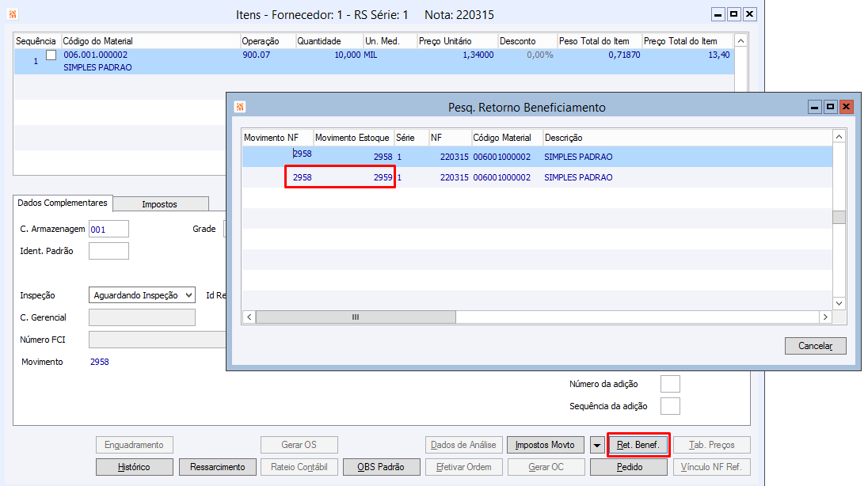The height and width of the screenshot is (486, 868).
Task: Click the Cancelar button
Action: point(816,346)
